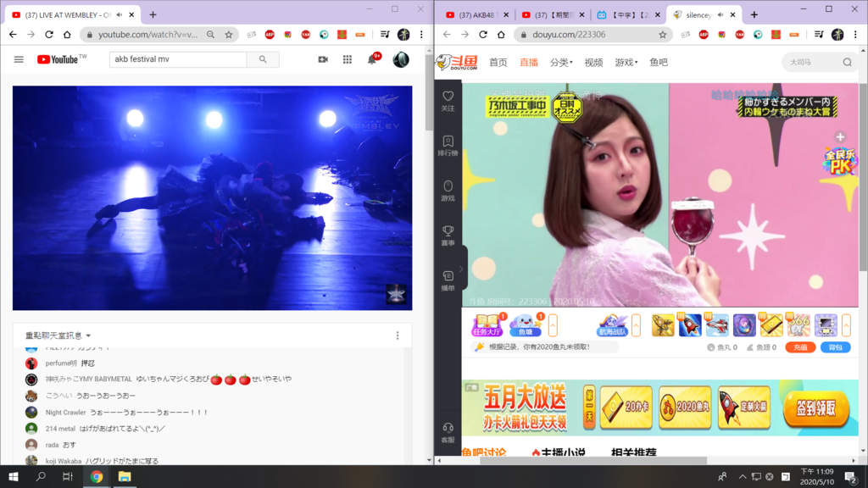Switch to the (37) AKB48 tab

(476, 15)
